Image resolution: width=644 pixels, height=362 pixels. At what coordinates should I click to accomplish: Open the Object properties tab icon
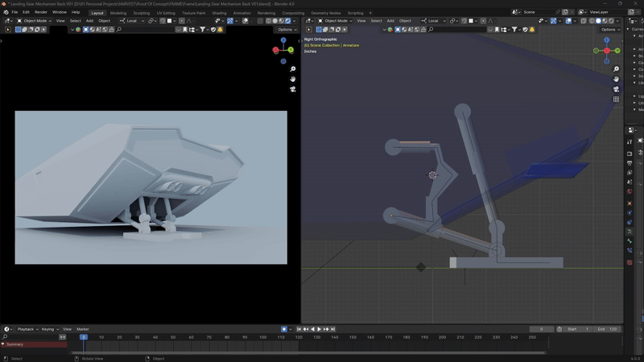[630, 204]
